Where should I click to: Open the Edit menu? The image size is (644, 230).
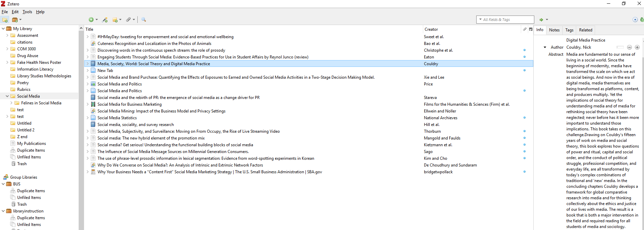[15, 12]
